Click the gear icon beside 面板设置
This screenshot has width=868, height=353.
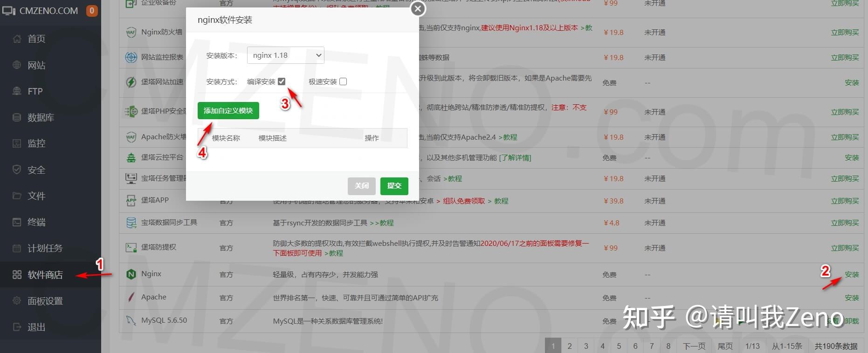click(x=17, y=301)
